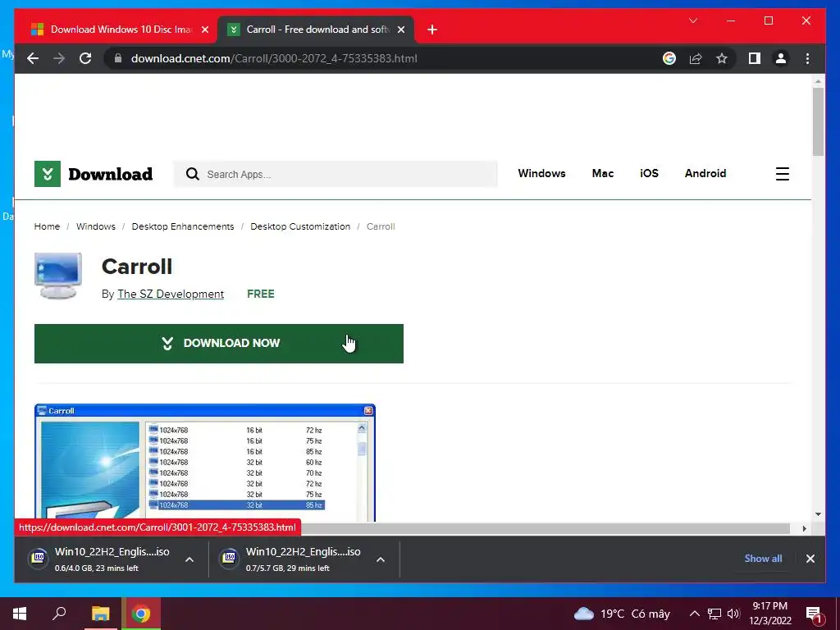Click the padlock site info icon

pos(118,58)
